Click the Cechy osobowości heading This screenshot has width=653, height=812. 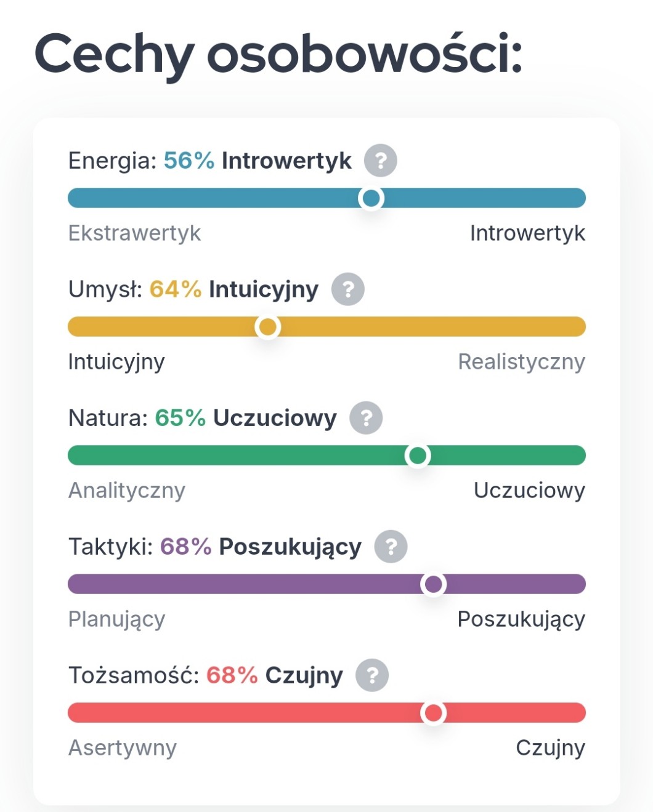pos(278,54)
